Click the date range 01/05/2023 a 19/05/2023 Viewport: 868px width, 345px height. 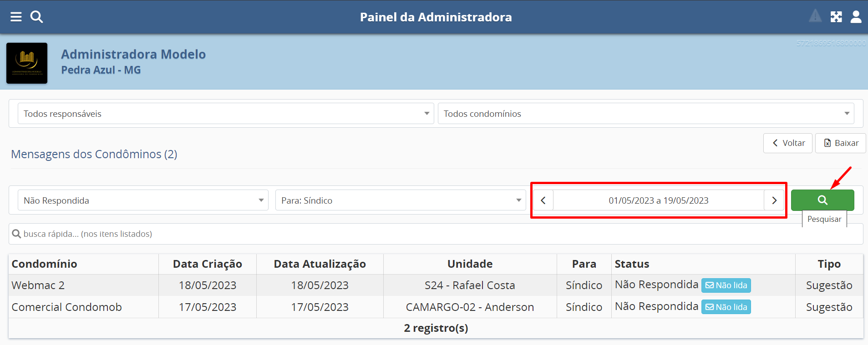[658, 200]
